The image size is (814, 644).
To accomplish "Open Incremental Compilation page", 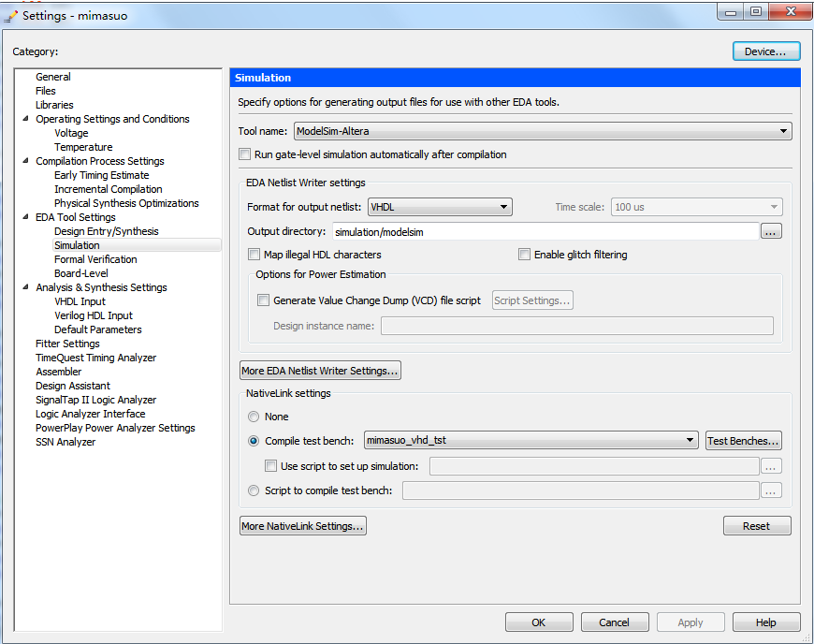I will point(108,189).
